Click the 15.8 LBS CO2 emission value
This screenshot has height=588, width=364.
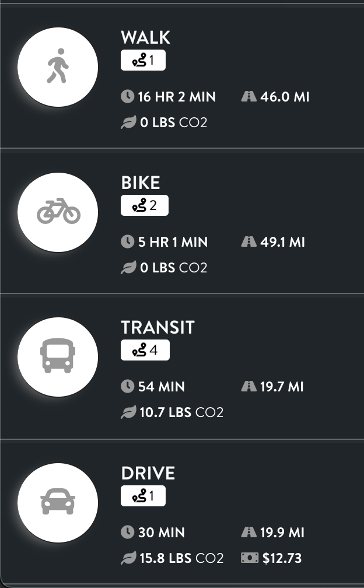click(x=181, y=558)
